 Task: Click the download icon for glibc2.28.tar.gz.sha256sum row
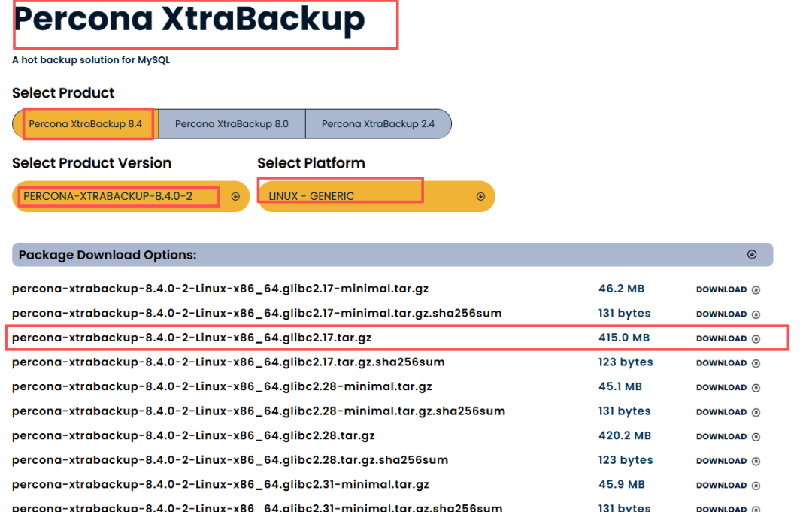click(x=756, y=462)
